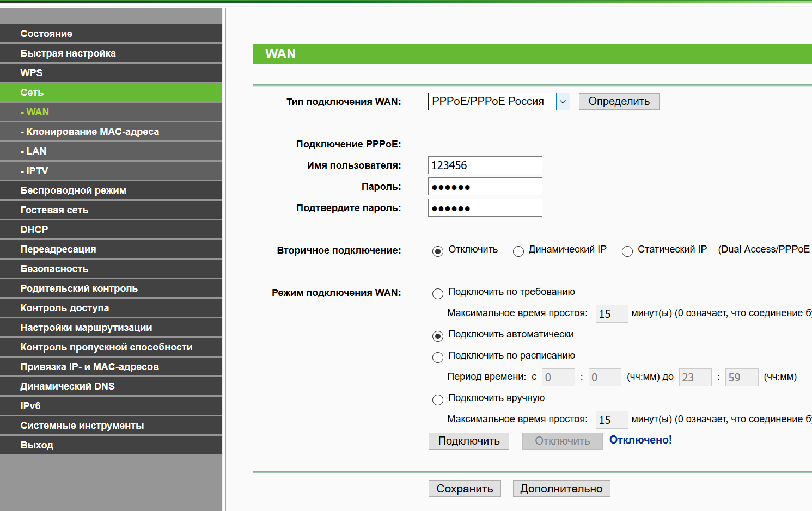
Task: Open the Состояние menu item
Action: tap(111, 34)
